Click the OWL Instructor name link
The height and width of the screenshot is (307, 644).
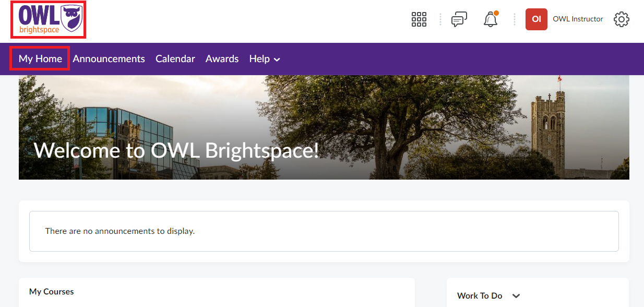click(x=578, y=19)
